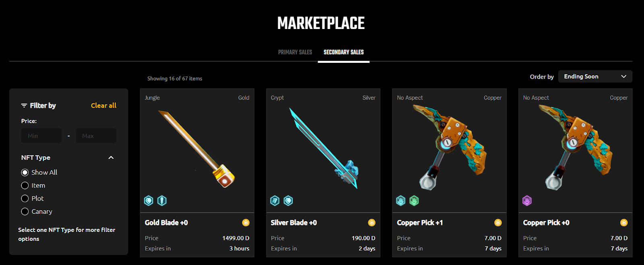
Task: Switch to the Primary Sales tab
Action: pos(295,52)
